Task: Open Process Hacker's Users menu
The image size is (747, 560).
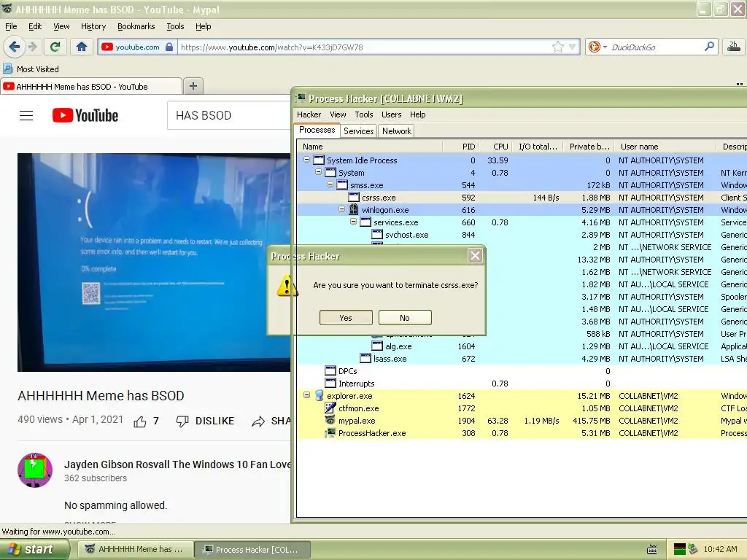Action: pos(391,114)
